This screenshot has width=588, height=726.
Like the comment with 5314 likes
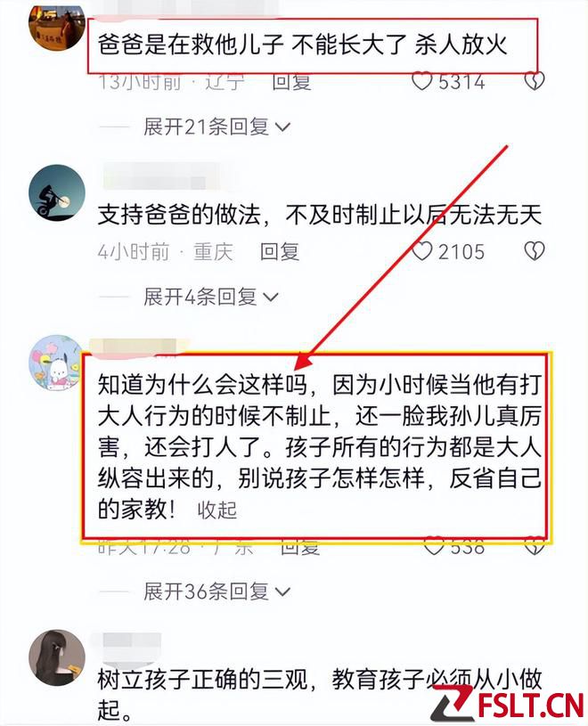click(x=421, y=81)
